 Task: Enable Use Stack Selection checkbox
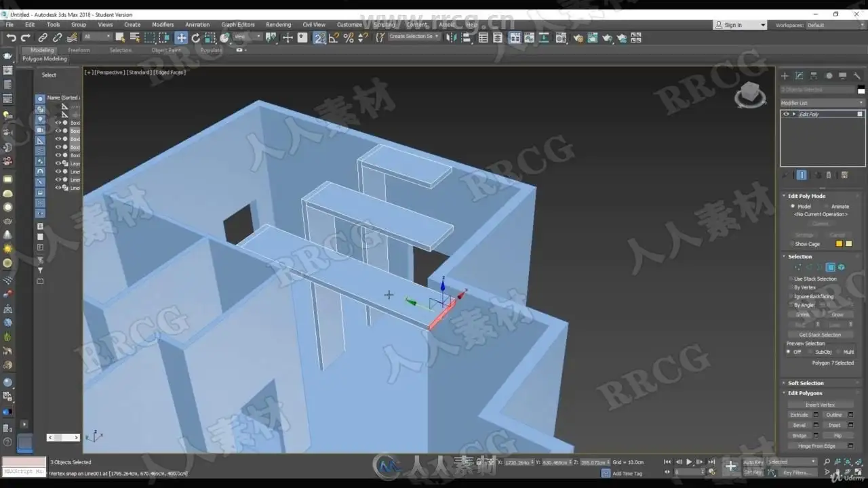coord(791,279)
